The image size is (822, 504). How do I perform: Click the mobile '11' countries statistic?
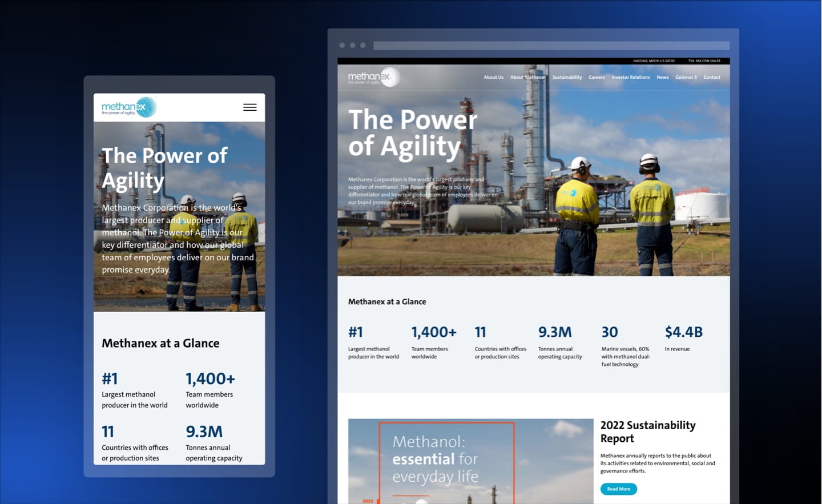coord(108,432)
